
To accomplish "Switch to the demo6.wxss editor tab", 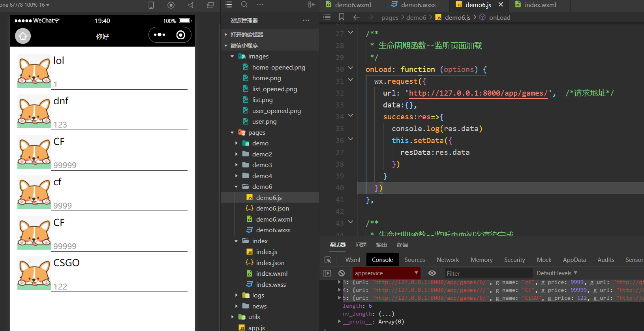I will tap(418, 5).
